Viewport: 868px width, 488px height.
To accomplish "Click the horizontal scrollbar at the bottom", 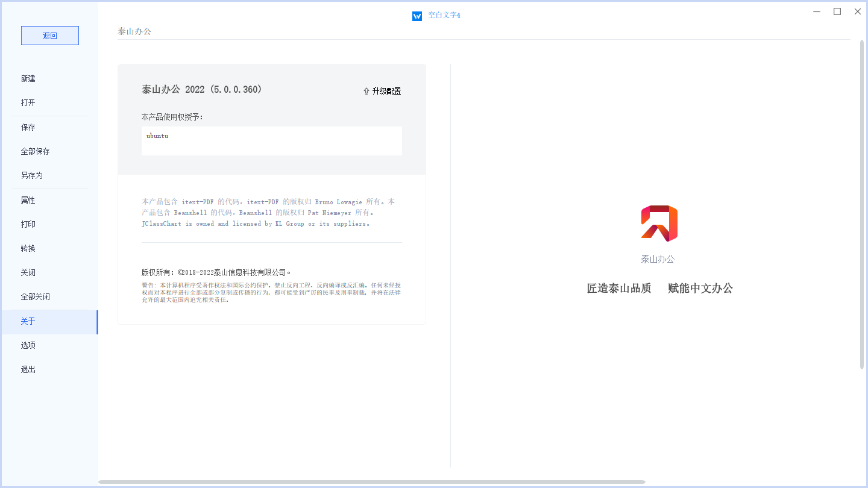I will (372, 482).
